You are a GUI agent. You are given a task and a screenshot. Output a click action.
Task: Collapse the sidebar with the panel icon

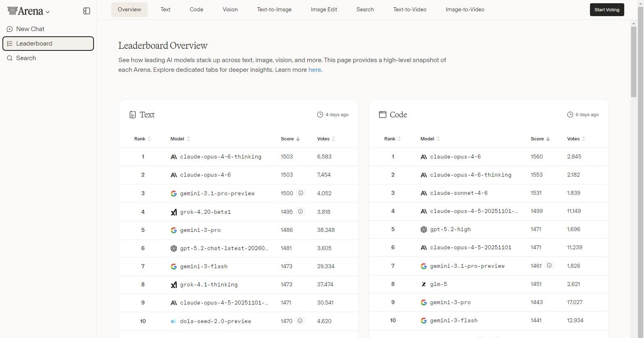click(86, 11)
